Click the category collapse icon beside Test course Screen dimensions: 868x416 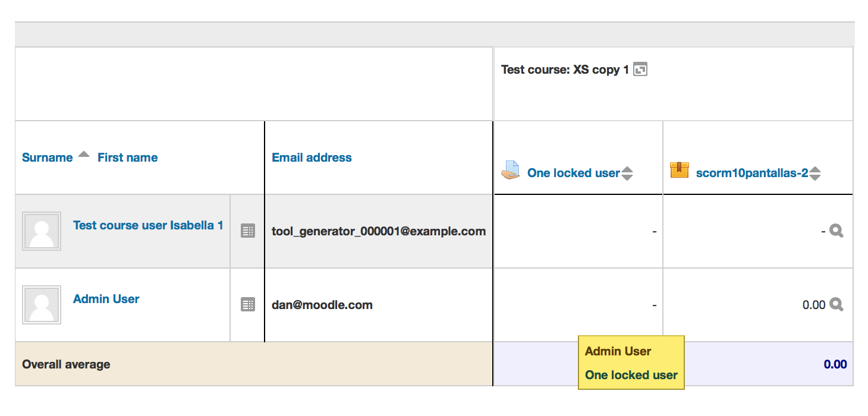640,70
